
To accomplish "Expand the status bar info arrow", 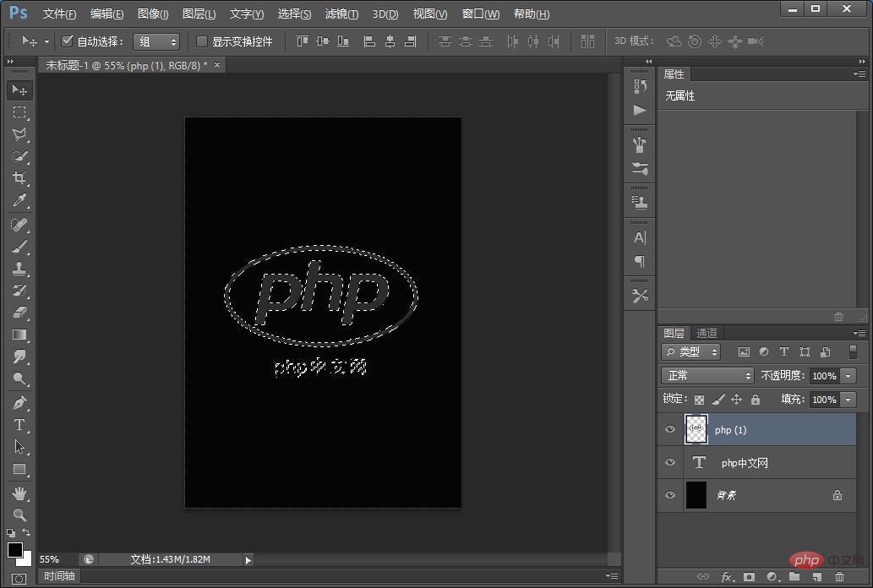I will click(248, 559).
